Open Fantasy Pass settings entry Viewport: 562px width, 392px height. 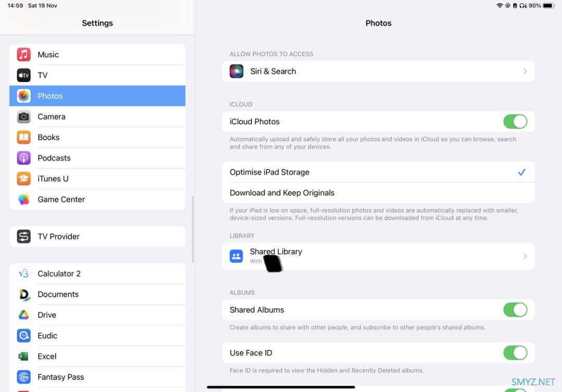(x=97, y=377)
